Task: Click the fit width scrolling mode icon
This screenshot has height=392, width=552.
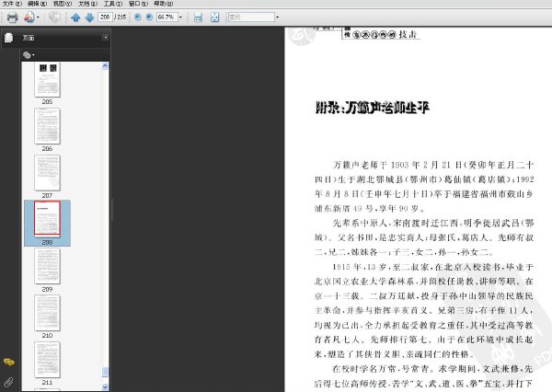Action: pos(198,17)
